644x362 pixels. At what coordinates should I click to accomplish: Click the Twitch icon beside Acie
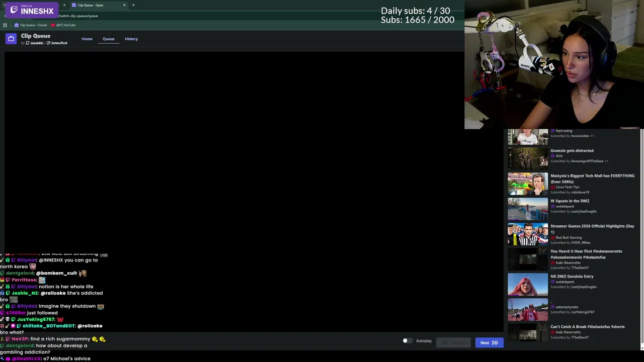[x=552, y=156]
